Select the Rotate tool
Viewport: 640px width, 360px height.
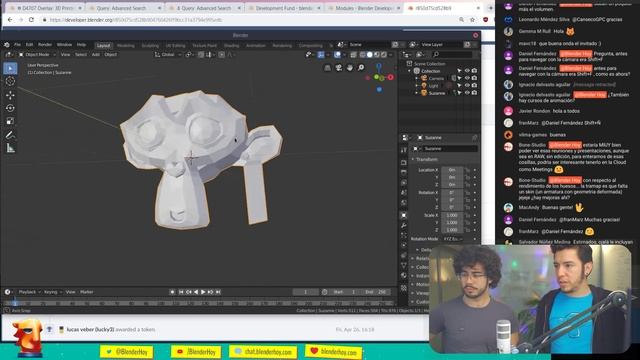click(10, 108)
